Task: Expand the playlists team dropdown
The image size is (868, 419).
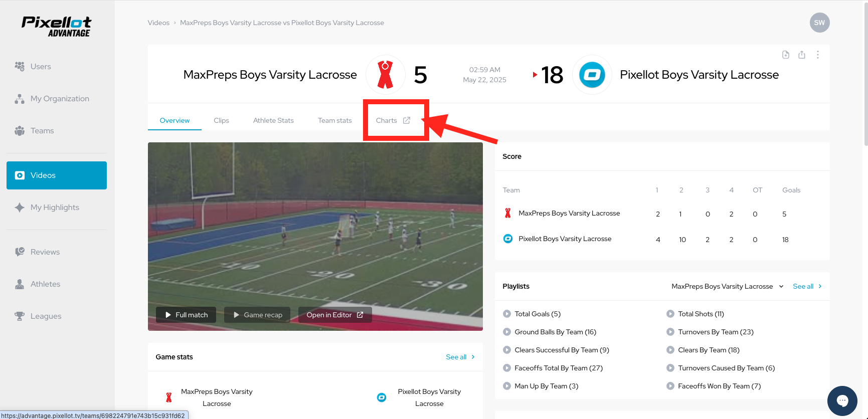Action: click(x=727, y=286)
